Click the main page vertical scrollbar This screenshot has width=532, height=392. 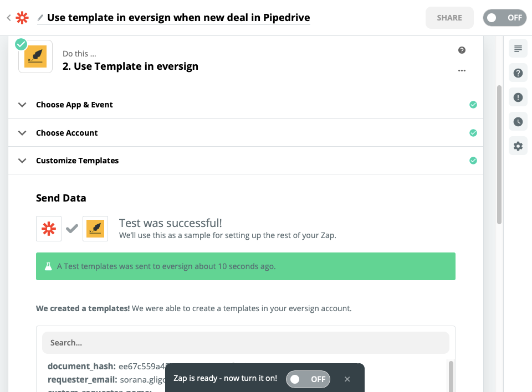[499, 154]
